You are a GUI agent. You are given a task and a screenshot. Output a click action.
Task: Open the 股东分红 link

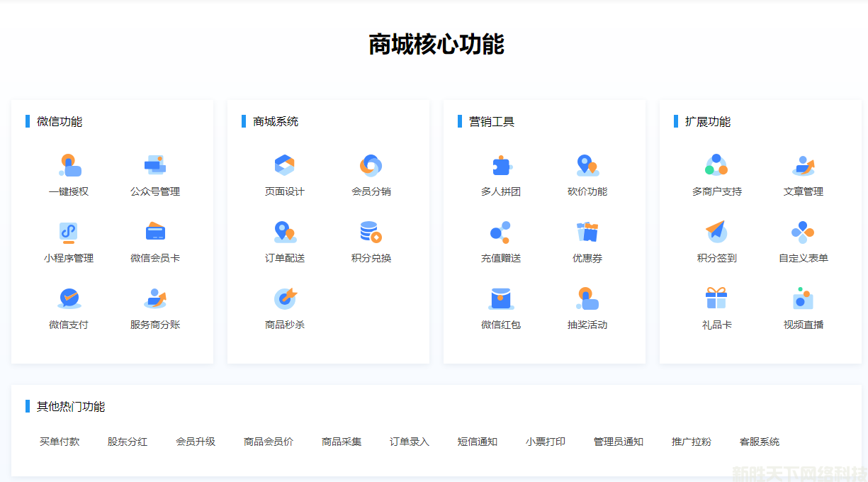click(128, 442)
